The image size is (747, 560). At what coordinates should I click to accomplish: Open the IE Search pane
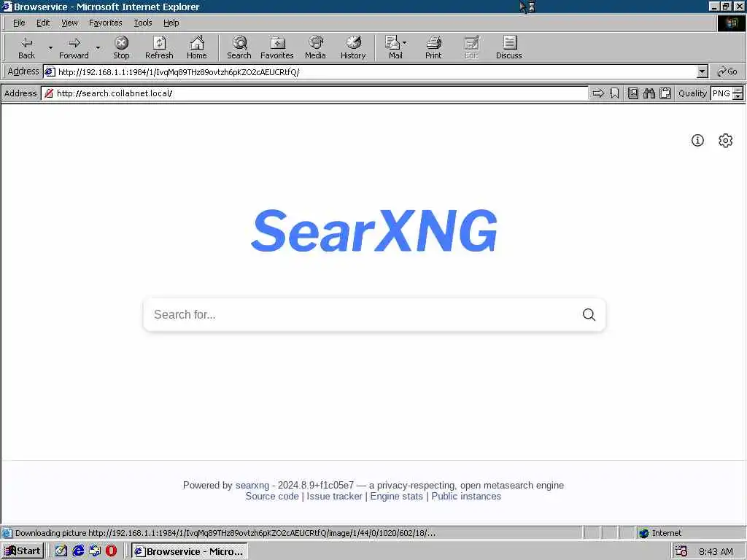click(x=239, y=47)
